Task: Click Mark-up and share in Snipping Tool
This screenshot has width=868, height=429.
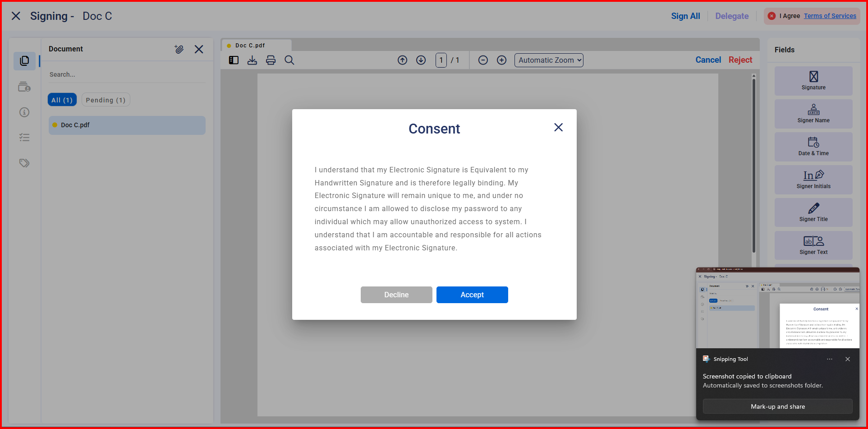Action: [777, 406]
